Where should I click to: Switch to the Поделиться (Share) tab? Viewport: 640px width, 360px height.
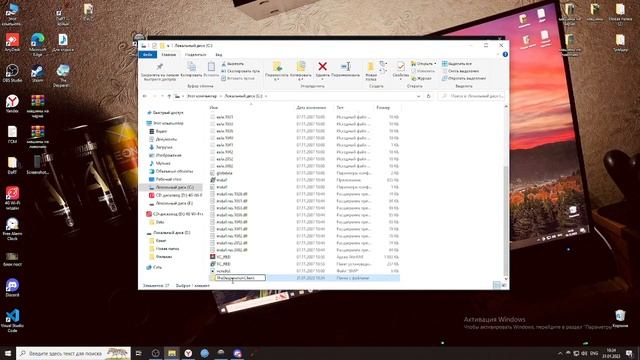[195, 54]
